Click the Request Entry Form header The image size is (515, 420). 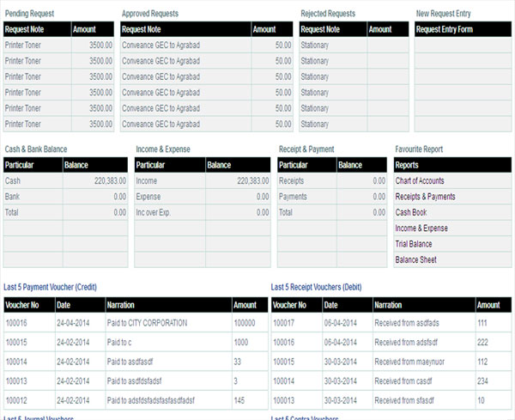tap(444, 29)
